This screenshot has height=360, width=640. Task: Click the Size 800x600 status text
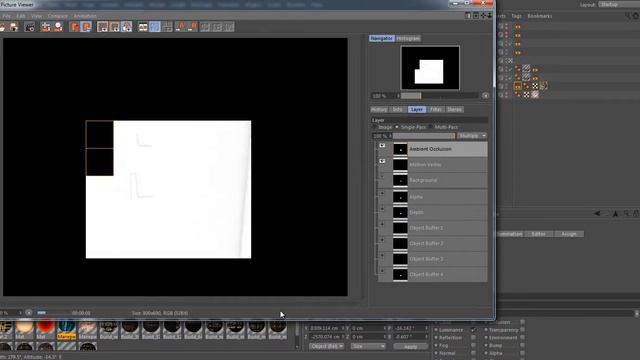click(160, 313)
